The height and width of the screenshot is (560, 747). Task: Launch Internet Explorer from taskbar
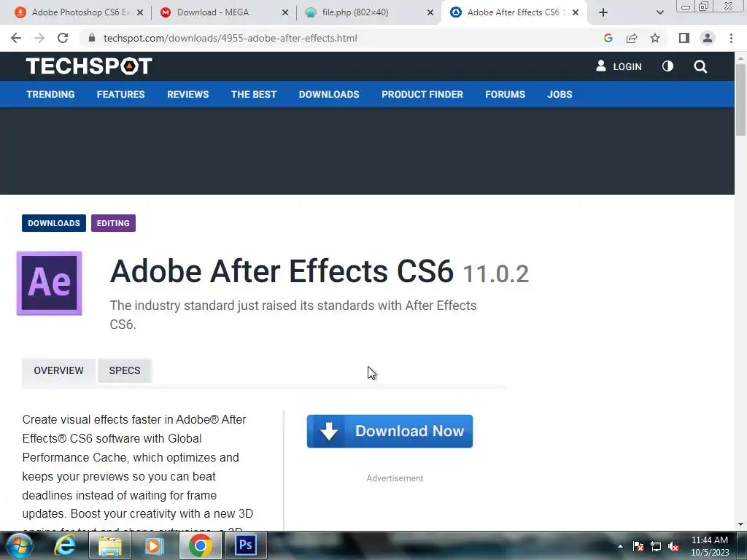[65, 545]
